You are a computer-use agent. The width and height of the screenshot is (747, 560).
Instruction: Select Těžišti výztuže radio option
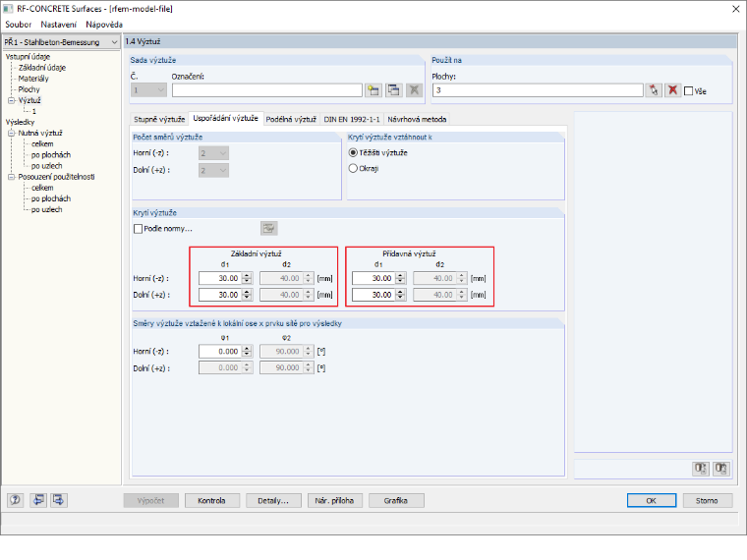(353, 153)
